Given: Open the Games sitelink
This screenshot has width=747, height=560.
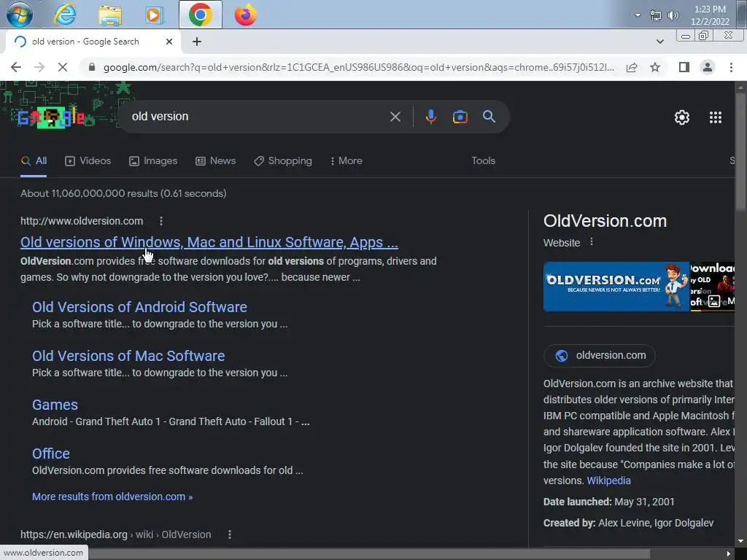Looking at the screenshot, I should click(55, 405).
